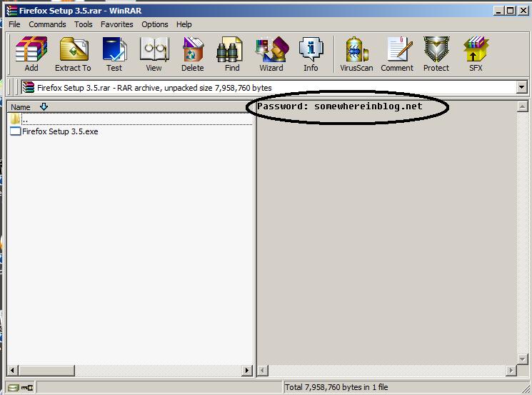Click comment pane scroll up arrow
Viewport: 532px width, 395px height.
523,106
